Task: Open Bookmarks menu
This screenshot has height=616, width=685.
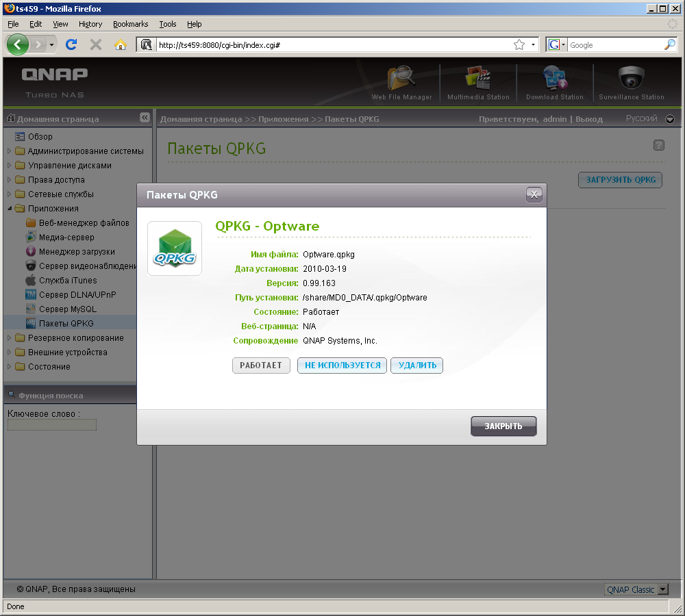Action: tap(131, 24)
